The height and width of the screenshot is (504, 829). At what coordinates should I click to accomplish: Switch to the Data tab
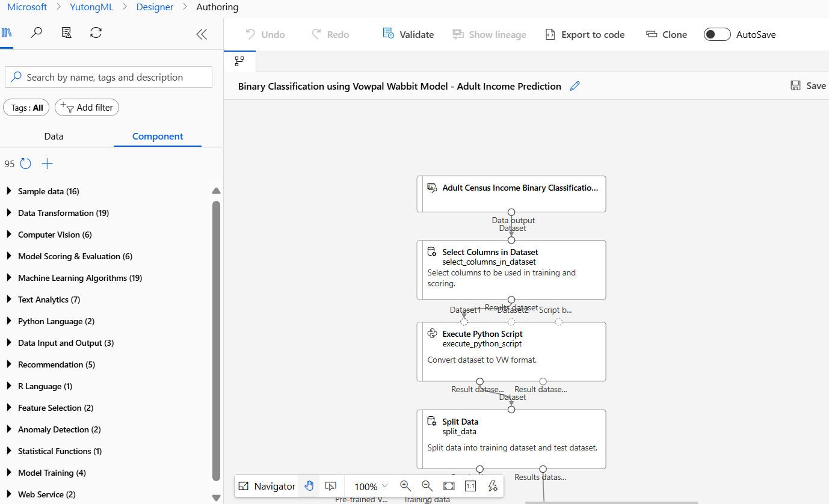point(54,137)
